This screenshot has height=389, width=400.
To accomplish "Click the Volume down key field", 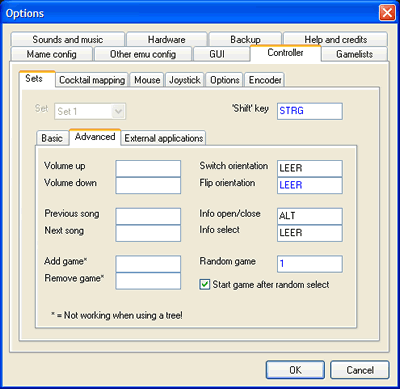I will click(148, 185).
